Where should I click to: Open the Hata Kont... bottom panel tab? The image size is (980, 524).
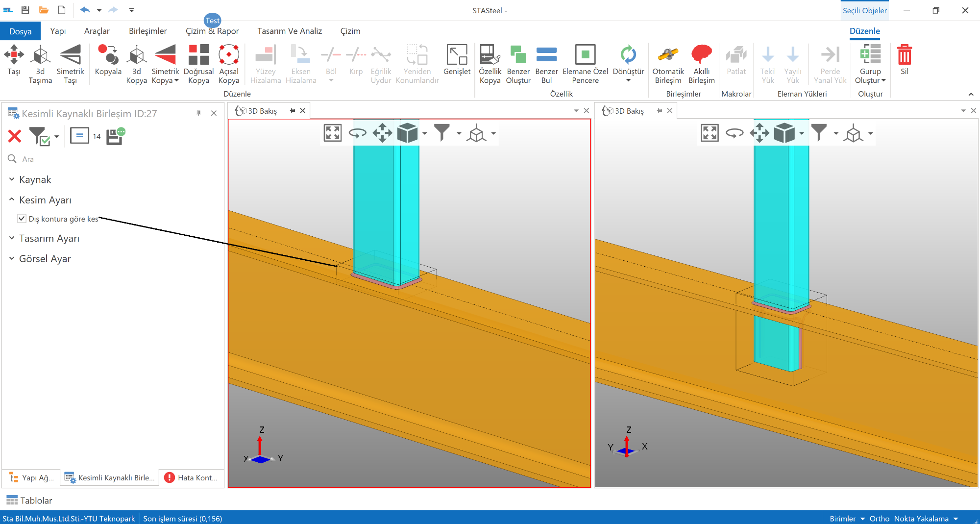coord(192,477)
